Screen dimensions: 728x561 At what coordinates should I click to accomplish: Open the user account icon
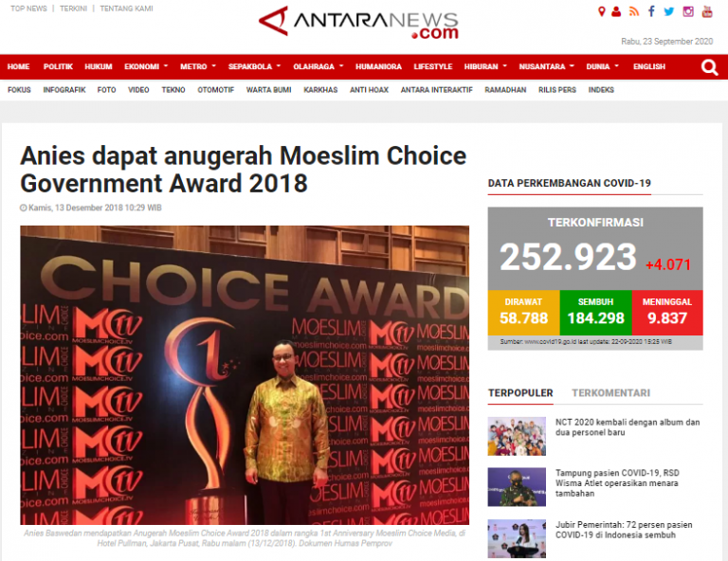coord(616,11)
